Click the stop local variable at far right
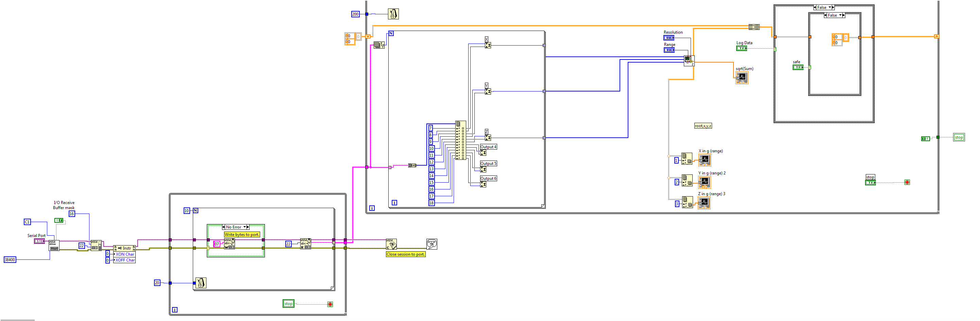This screenshot has width=980, height=321. point(959,137)
